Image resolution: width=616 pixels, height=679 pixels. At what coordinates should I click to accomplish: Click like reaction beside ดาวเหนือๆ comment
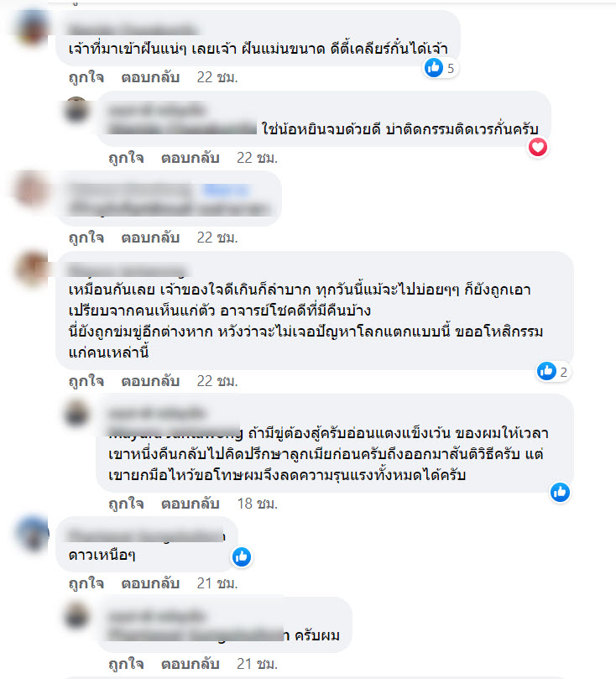(x=242, y=557)
